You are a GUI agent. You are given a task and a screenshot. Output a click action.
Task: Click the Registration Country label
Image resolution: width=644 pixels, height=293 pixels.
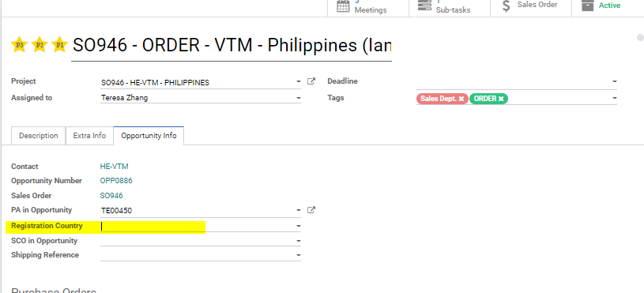click(x=47, y=226)
